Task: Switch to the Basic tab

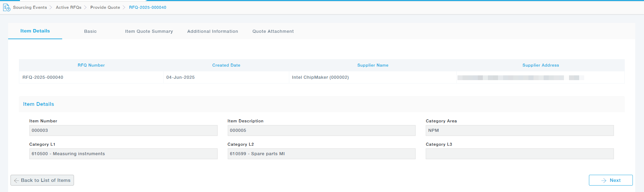Action: coord(90,31)
